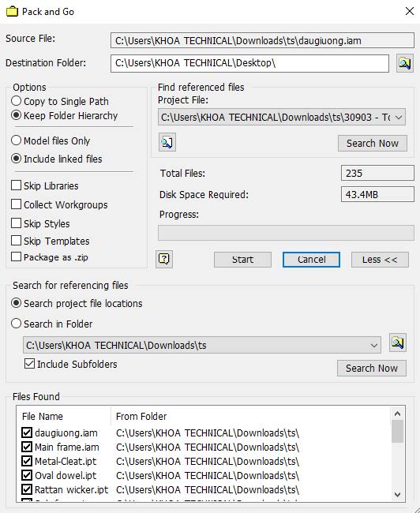
Task: Uncheck Metal-Cleat.ipt file
Action: (27, 461)
